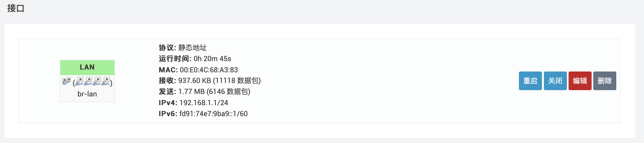Image resolution: width=644 pixels, height=143 pixels.
Task: Shut down the interface using 关闭
Action: pos(555,81)
